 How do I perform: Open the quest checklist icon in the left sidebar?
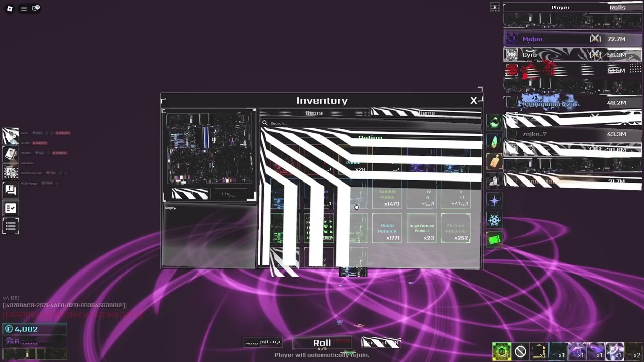coord(10,208)
